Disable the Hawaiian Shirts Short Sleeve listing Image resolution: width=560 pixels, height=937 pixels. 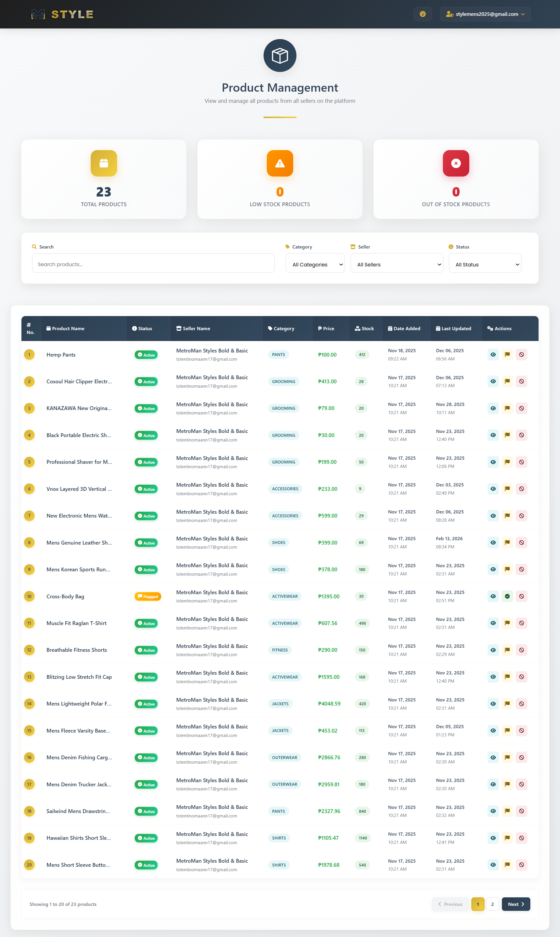coord(522,838)
